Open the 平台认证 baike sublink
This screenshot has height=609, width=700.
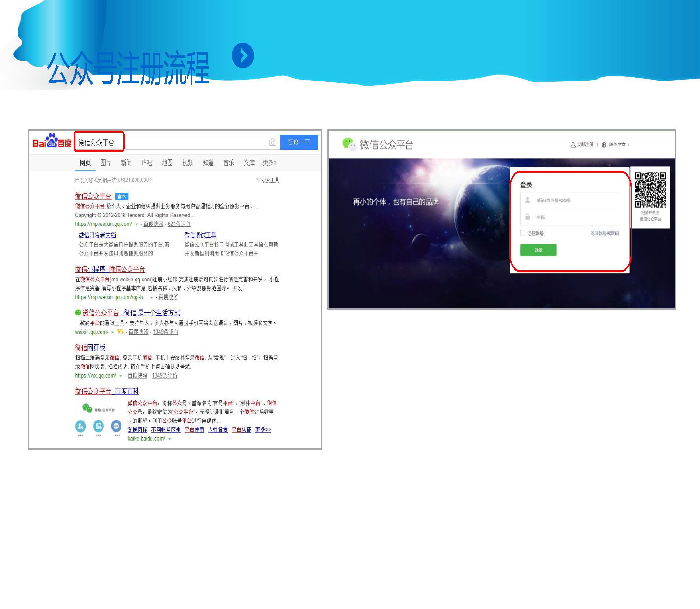(241, 429)
